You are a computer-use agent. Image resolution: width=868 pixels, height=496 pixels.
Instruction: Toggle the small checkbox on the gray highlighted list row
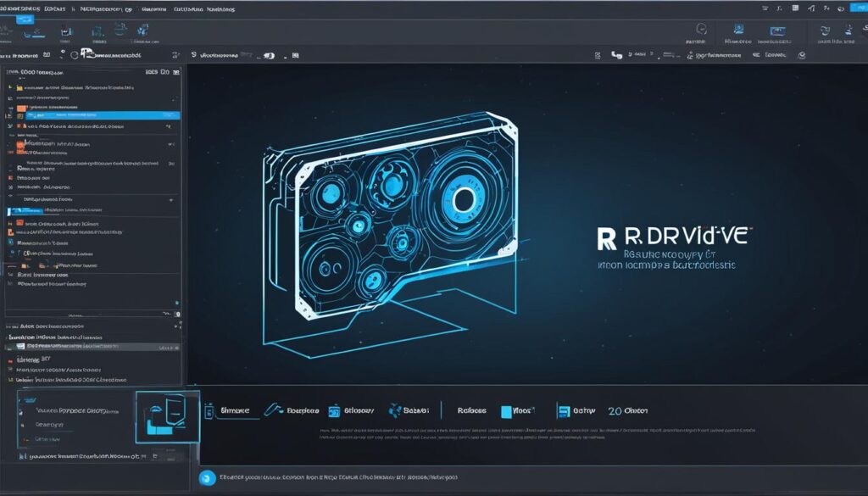(x=20, y=346)
